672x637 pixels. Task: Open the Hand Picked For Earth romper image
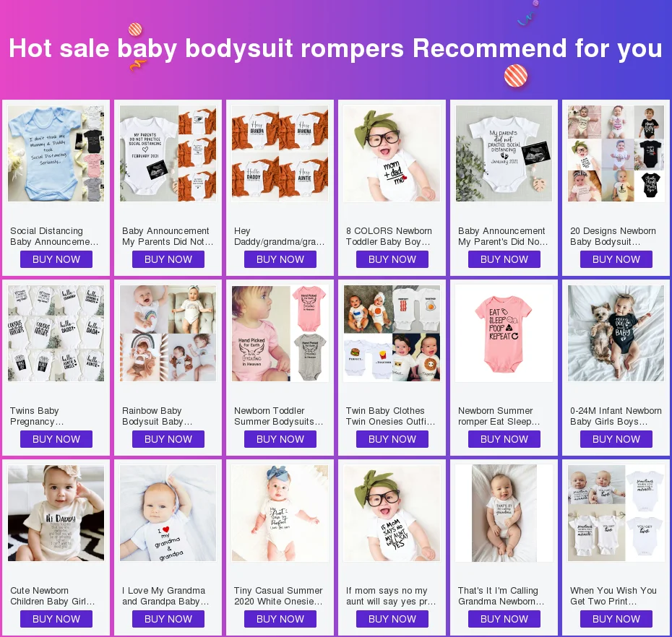click(x=280, y=333)
